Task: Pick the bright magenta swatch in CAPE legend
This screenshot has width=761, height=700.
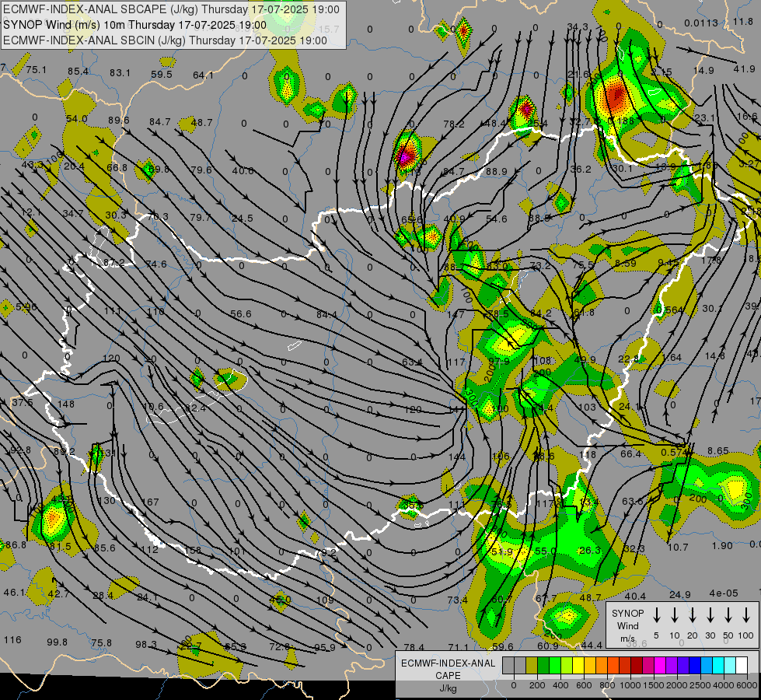Action: [660, 665]
